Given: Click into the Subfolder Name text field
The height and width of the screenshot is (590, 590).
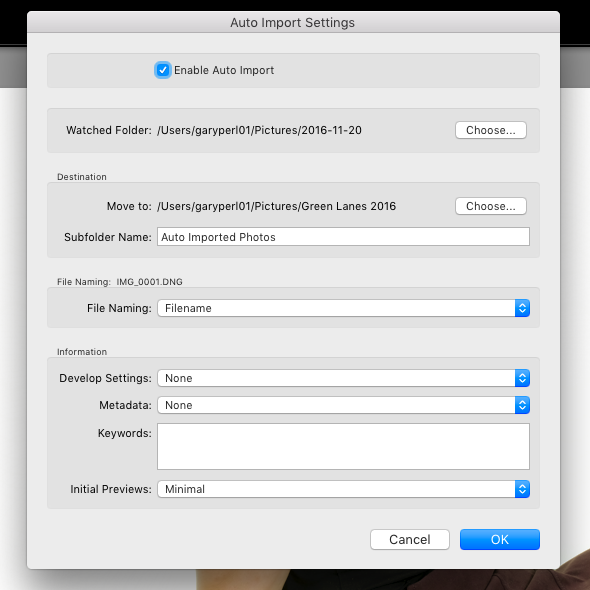Looking at the screenshot, I should (x=343, y=237).
